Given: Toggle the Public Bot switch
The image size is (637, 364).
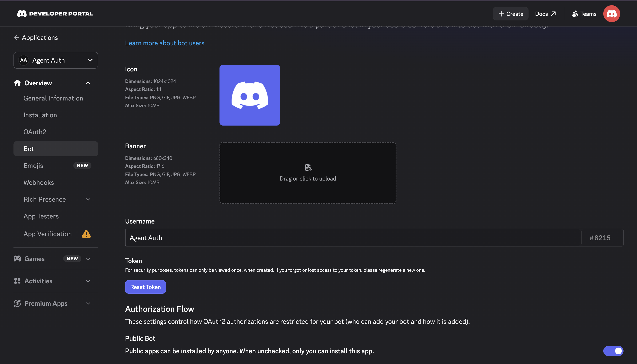Looking at the screenshot, I should pos(613,351).
